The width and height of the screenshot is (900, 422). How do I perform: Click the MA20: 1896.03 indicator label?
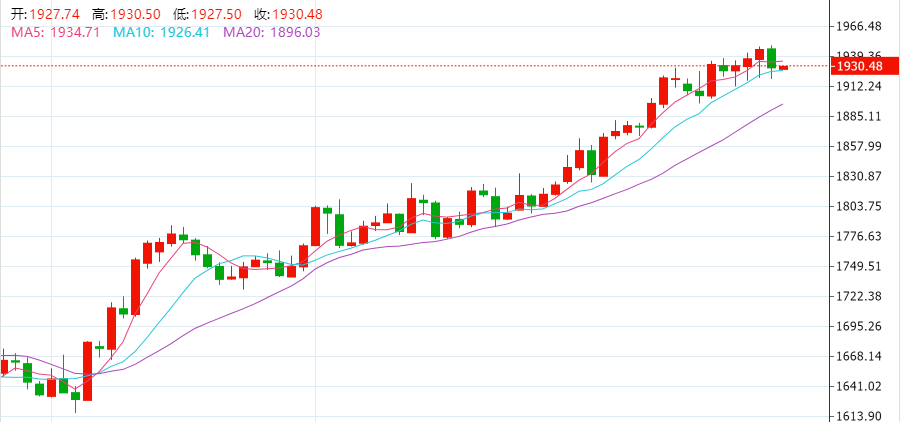pos(271,32)
